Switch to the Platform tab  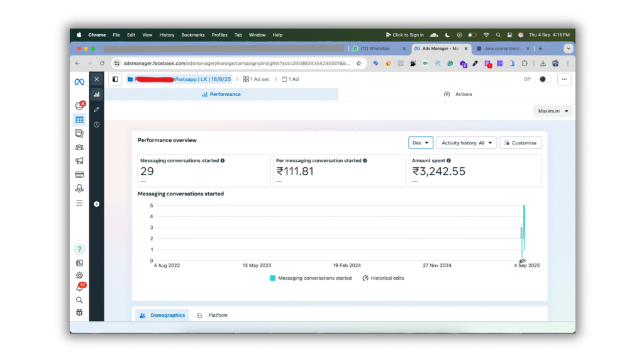point(213,315)
